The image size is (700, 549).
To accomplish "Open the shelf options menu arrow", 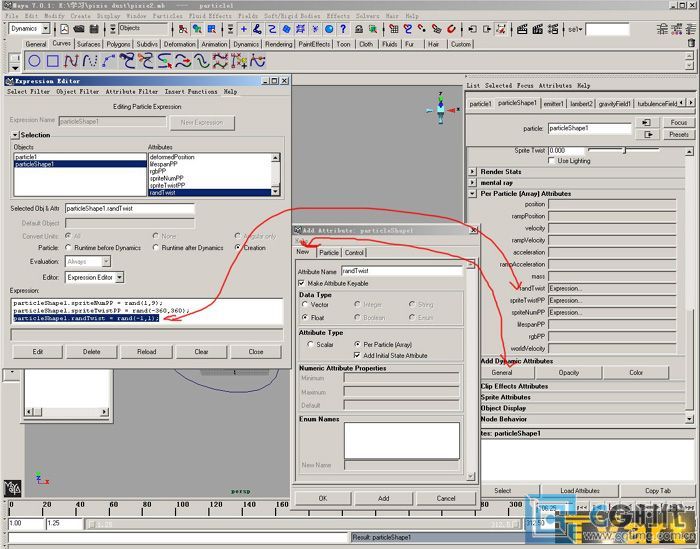I will pyautogui.click(x=15, y=67).
